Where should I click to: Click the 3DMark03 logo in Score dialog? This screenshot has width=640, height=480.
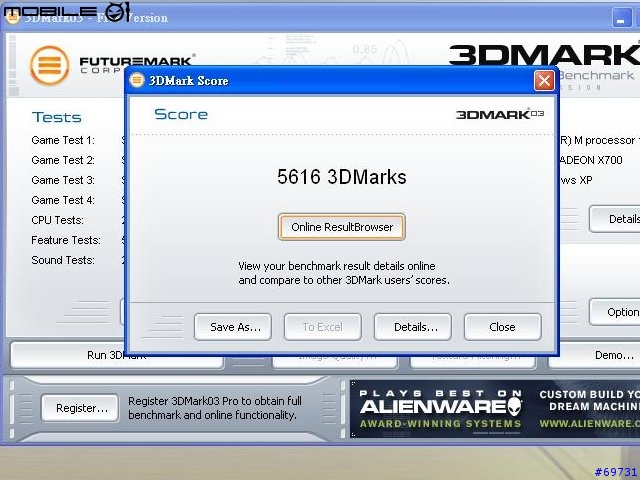tap(500, 114)
